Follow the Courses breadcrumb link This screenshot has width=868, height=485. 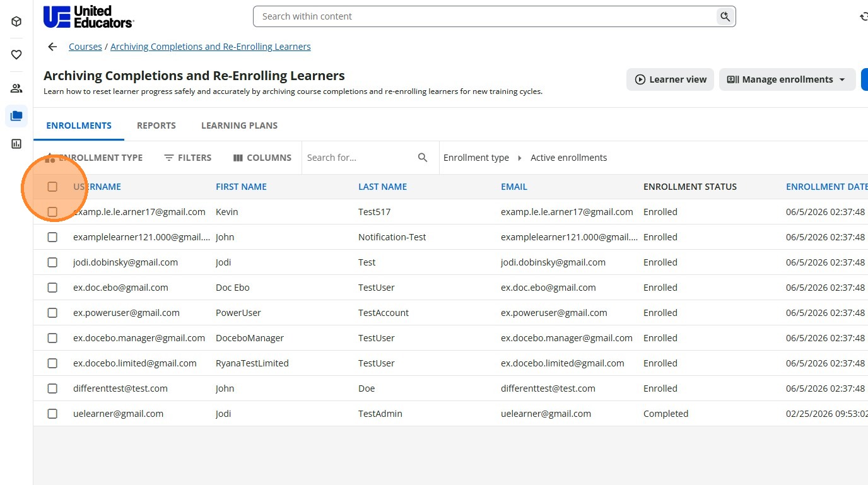tap(85, 47)
